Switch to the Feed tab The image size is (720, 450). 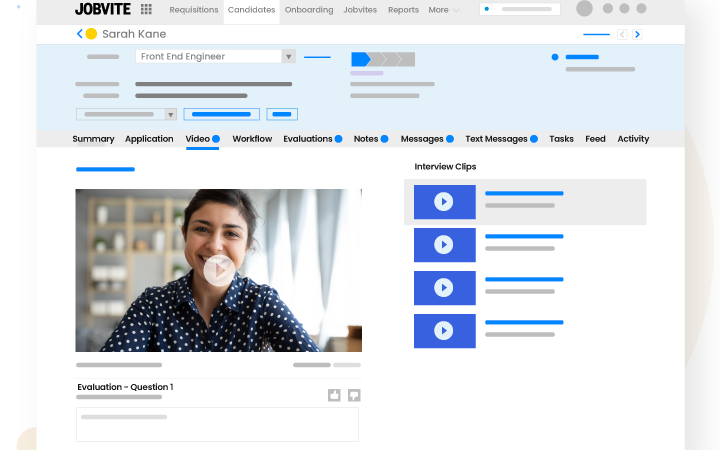click(x=595, y=139)
